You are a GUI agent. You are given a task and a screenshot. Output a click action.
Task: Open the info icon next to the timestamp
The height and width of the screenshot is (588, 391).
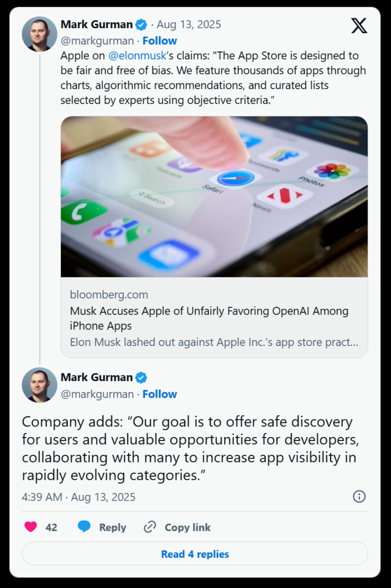point(359,496)
